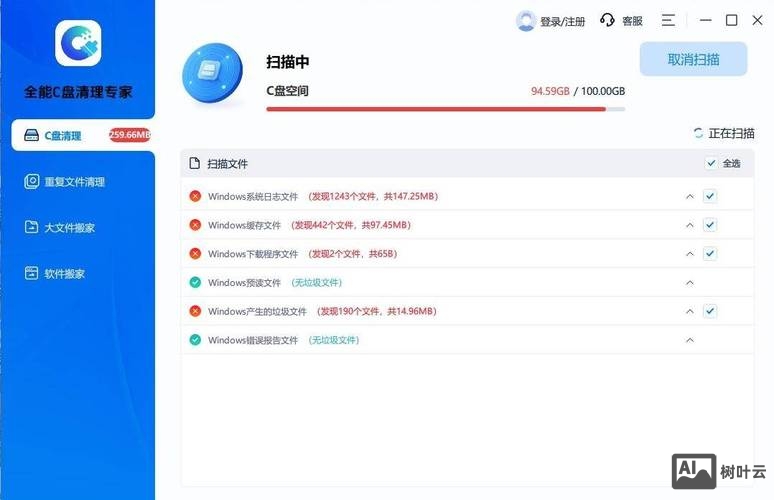This screenshot has width=774, height=500.
Task: Click the 100.00GB total space value
Action: (x=603, y=91)
